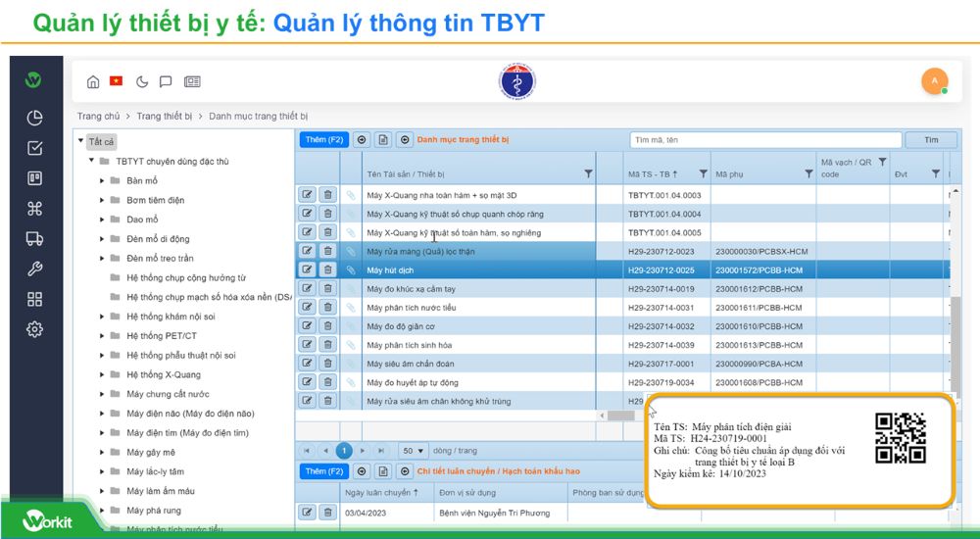Viewport: 980px width, 539px height.
Task: Select Hệ thống chụp cộng hưởng từ node
Action: pyautogui.click(x=186, y=277)
